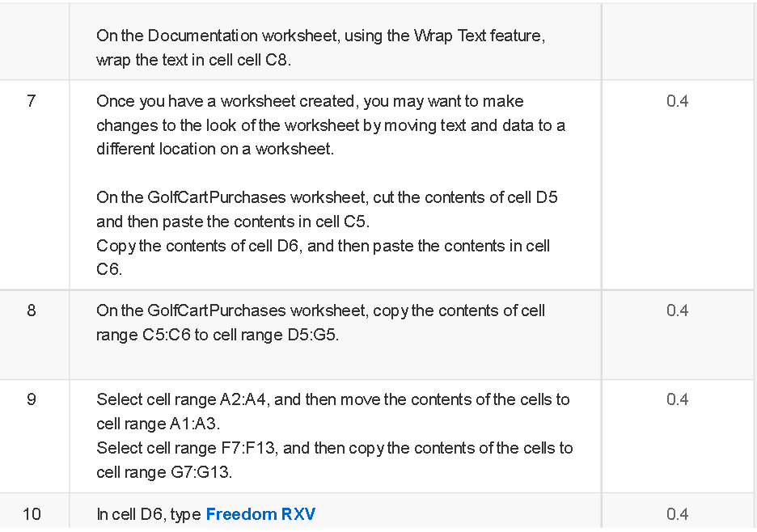Click the 'Select cell range F7:F13' instruction

point(335,459)
